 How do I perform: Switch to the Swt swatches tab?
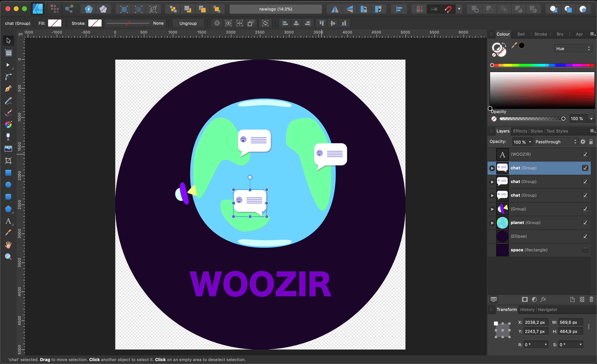click(521, 34)
